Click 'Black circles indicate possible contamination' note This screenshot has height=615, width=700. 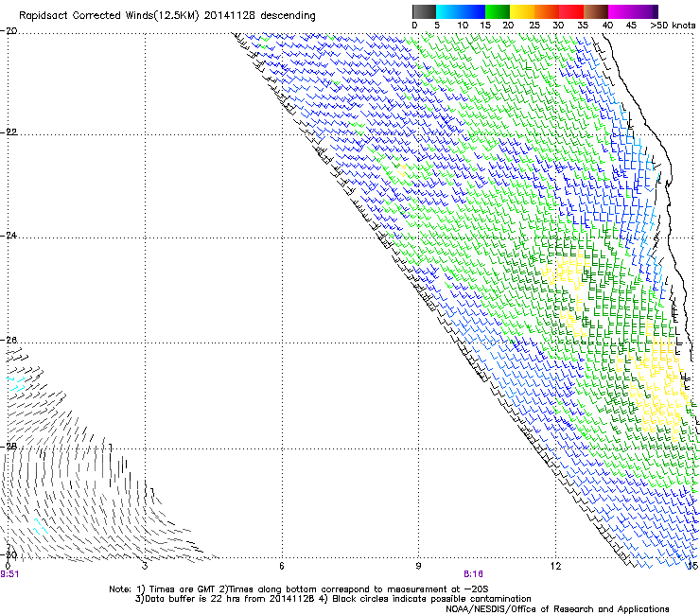tap(431, 599)
